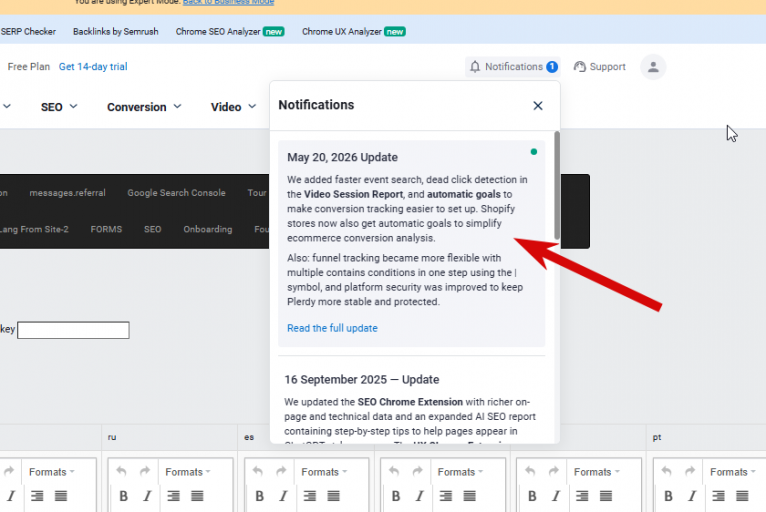The width and height of the screenshot is (766, 512).
Task: Click the es column label
Action: tap(249, 437)
